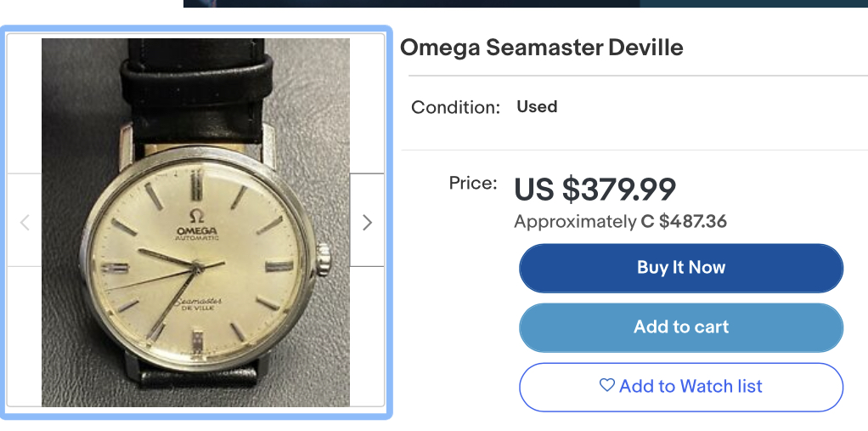The height and width of the screenshot is (431, 868).
Task: Click the AUTOMATIC text on the dial
Action: point(196,238)
